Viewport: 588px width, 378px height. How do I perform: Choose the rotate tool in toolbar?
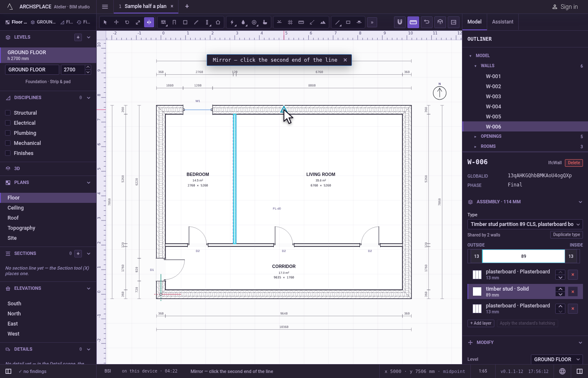tap(127, 22)
